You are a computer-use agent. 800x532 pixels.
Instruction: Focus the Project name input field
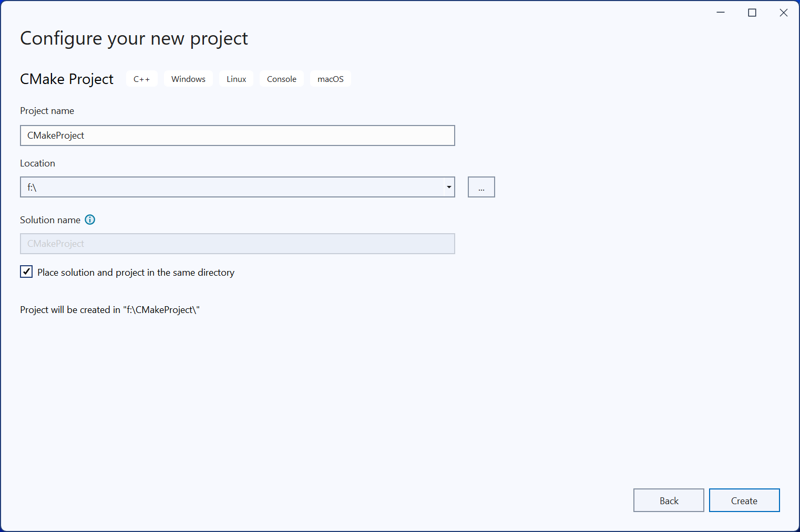237,135
